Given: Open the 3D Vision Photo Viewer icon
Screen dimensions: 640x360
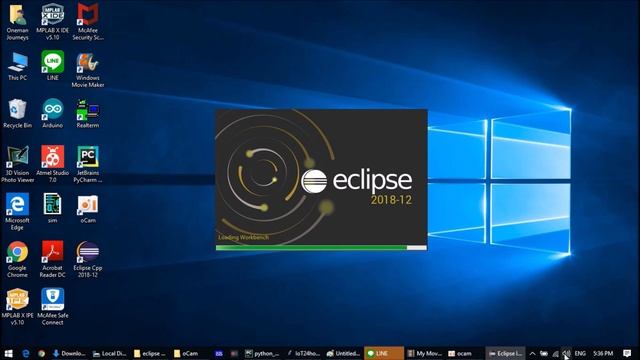Looking at the screenshot, I should [x=17, y=164].
